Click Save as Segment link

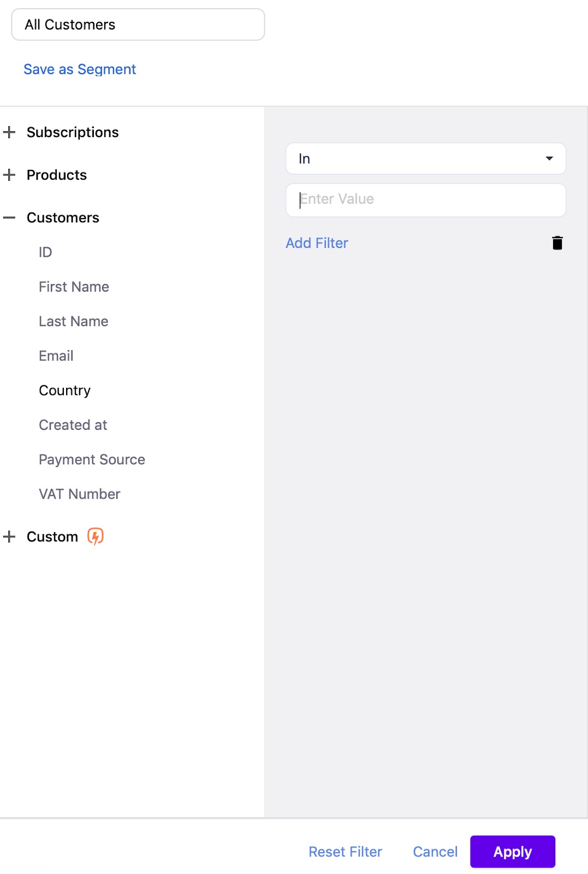[80, 69]
